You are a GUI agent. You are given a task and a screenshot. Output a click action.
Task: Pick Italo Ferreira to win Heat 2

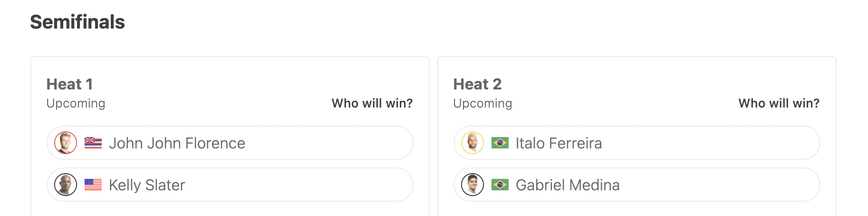(x=637, y=143)
